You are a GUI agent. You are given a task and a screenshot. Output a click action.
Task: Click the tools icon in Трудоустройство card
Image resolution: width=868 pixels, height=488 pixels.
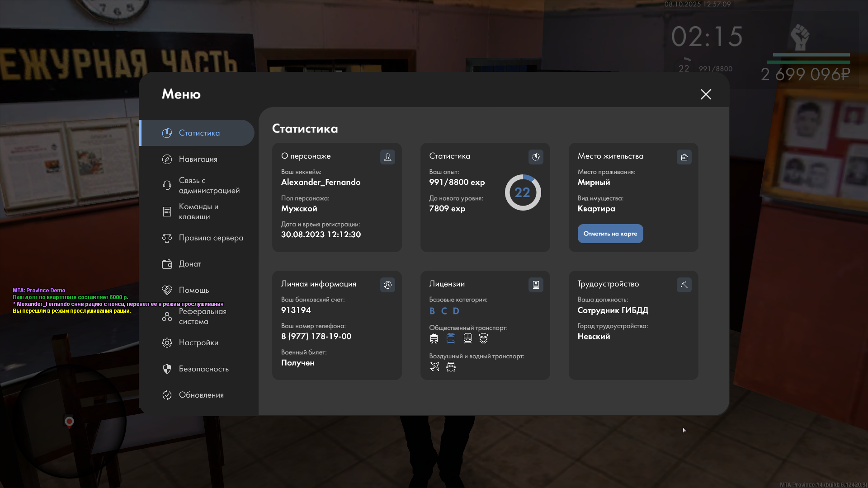(x=684, y=285)
